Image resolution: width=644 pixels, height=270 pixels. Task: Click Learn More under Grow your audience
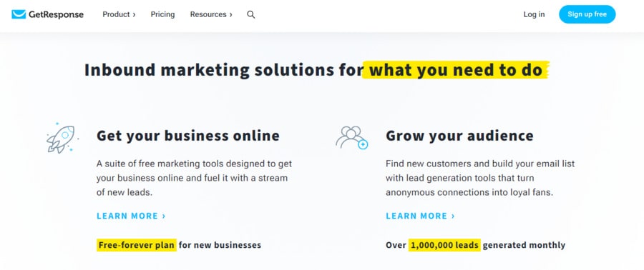420,216
